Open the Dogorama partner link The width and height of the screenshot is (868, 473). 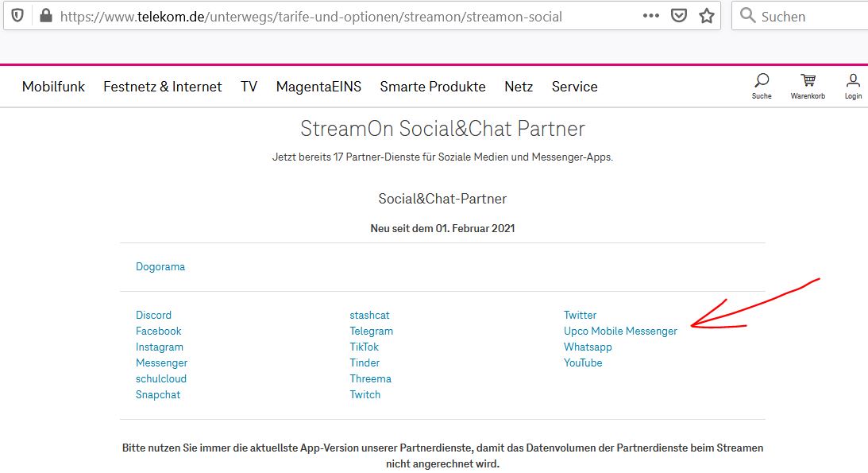pos(160,267)
